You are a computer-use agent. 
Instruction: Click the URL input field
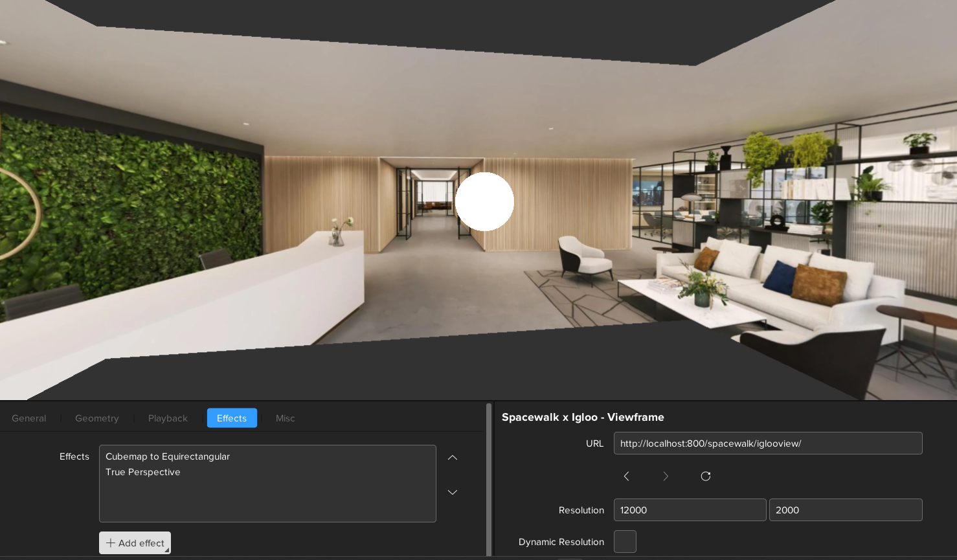pos(767,443)
